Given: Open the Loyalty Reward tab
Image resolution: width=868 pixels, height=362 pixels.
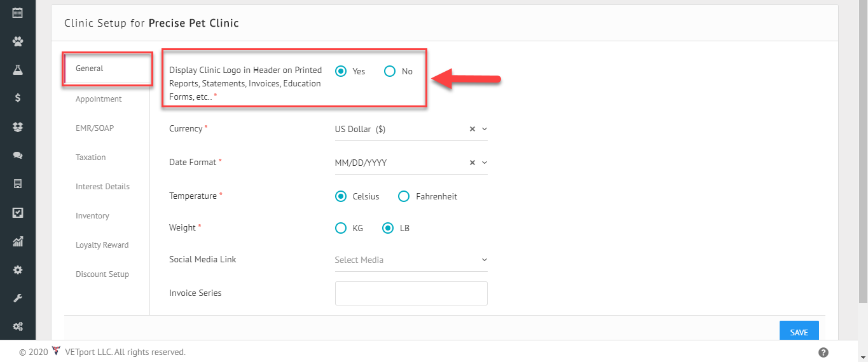Looking at the screenshot, I should coord(102,245).
